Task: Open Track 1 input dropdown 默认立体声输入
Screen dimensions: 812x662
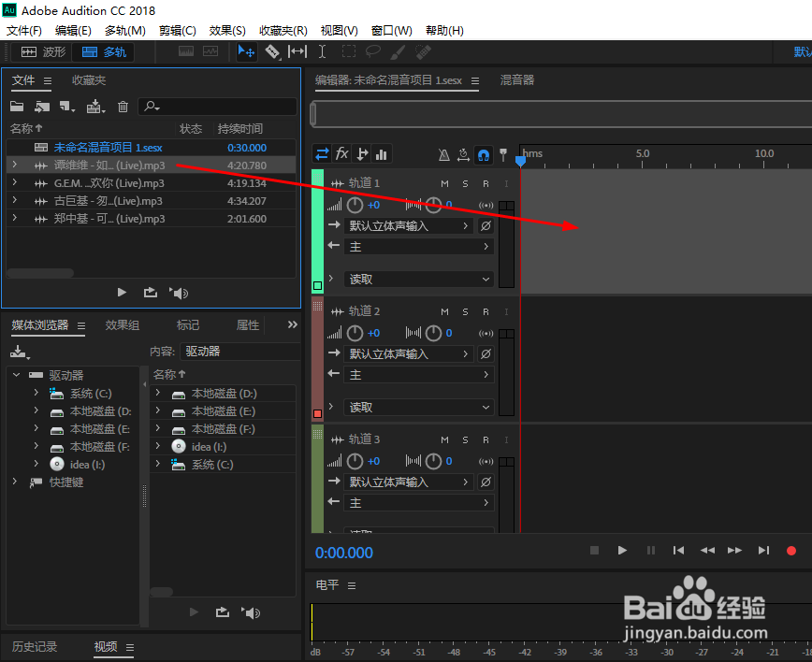Action: click(408, 225)
